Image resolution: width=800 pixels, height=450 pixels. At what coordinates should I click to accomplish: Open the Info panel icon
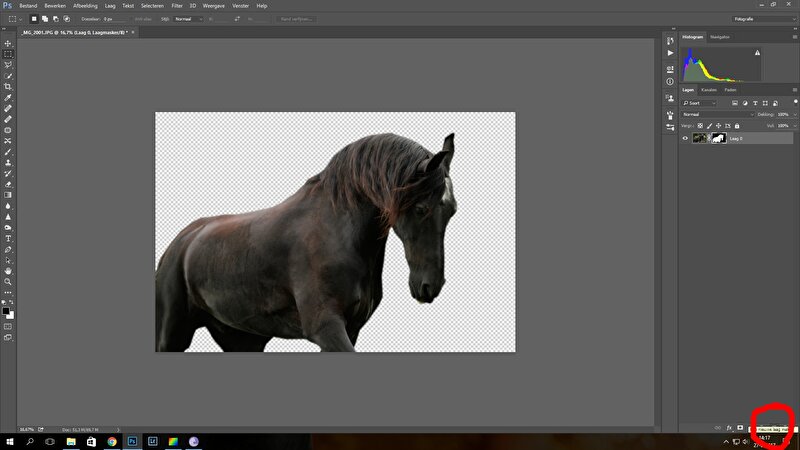click(670, 82)
